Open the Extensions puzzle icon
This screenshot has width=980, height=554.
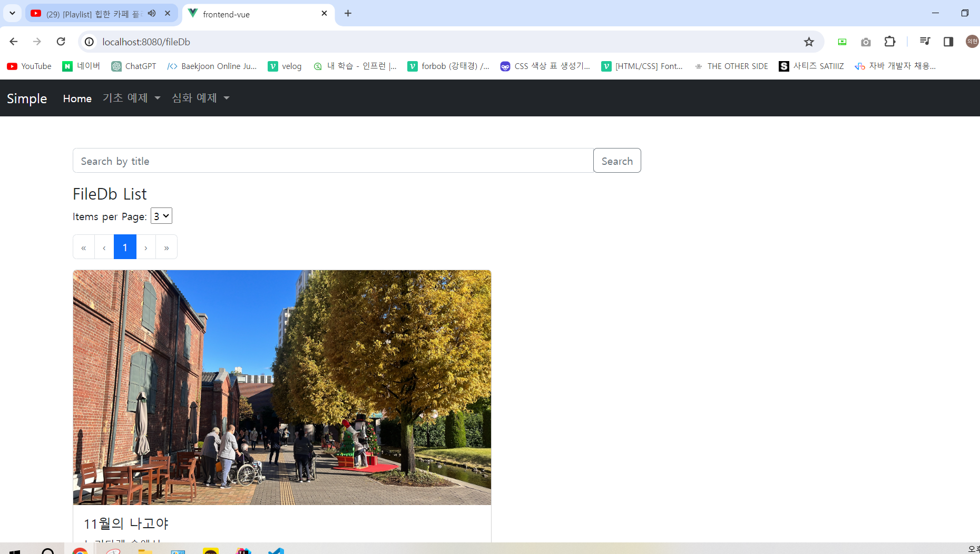point(890,42)
